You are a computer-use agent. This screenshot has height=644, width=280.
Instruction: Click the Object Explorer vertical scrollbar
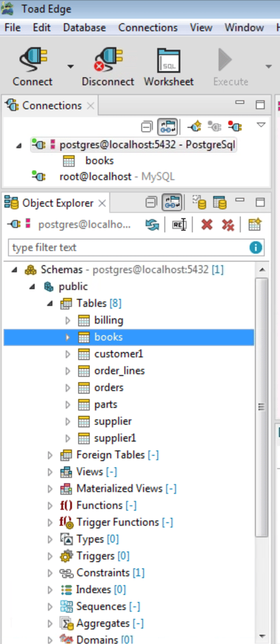pos(262,406)
